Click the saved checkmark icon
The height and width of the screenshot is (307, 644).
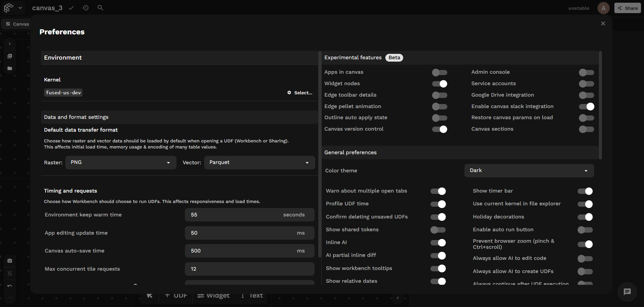(71, 8)
